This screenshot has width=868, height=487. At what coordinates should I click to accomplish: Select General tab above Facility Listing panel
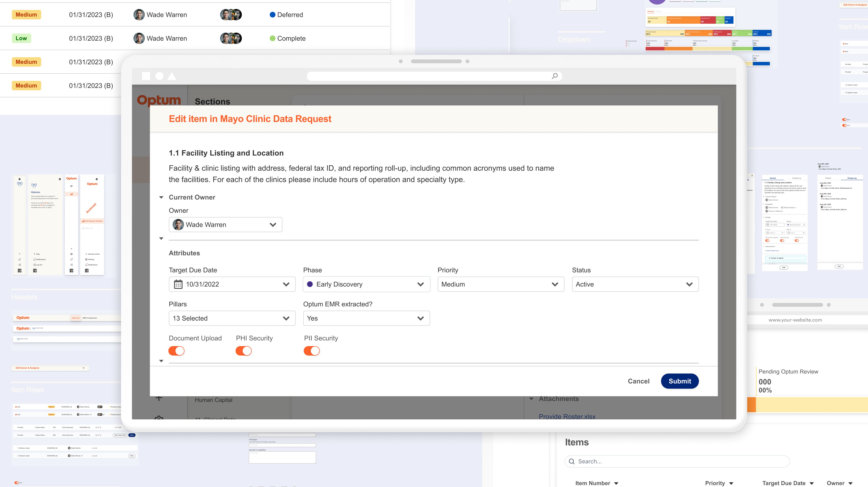(x=773, y=178)
